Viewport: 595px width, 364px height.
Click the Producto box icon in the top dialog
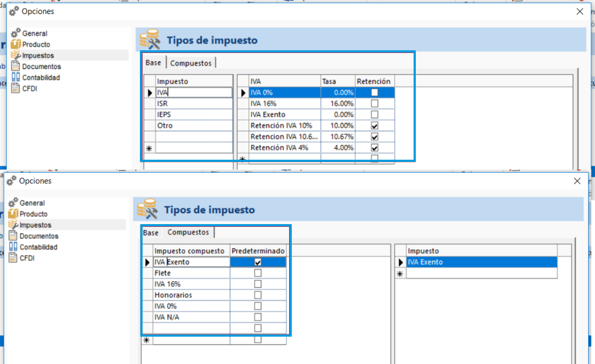16,44
